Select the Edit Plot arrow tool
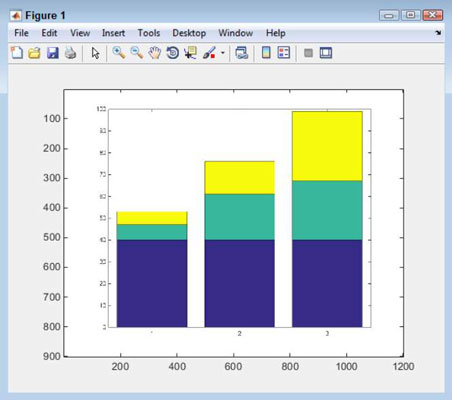The height and width of the screenshot is (400, 452). 95,53
